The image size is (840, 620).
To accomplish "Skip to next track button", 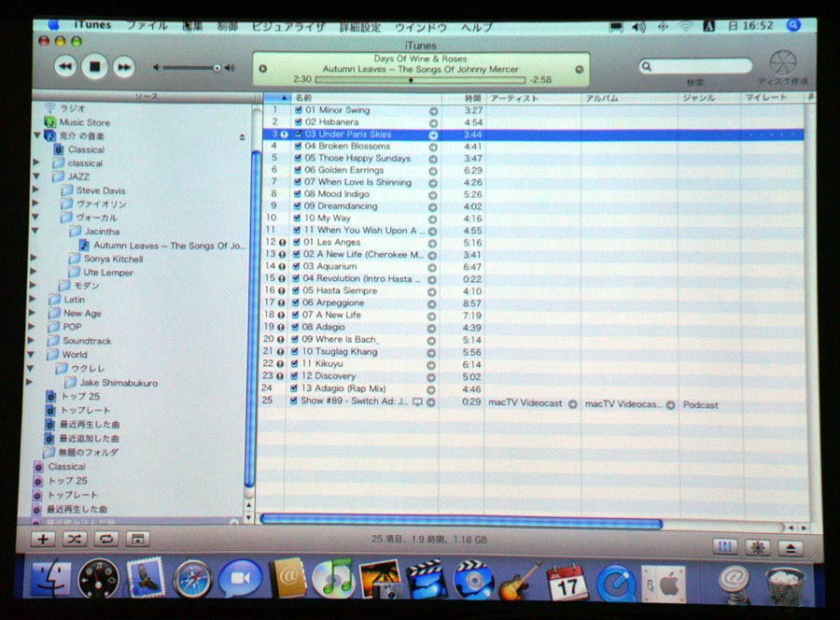I will click(124, 67).
